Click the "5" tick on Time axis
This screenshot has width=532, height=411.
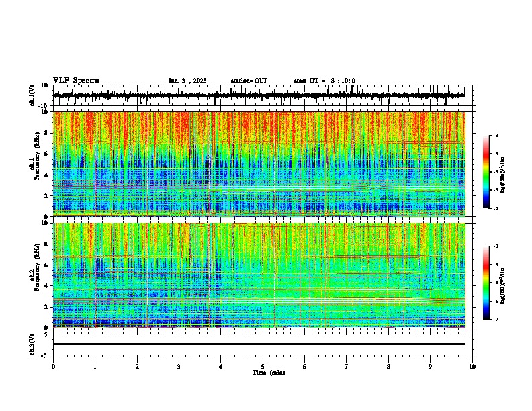point(263,367)
